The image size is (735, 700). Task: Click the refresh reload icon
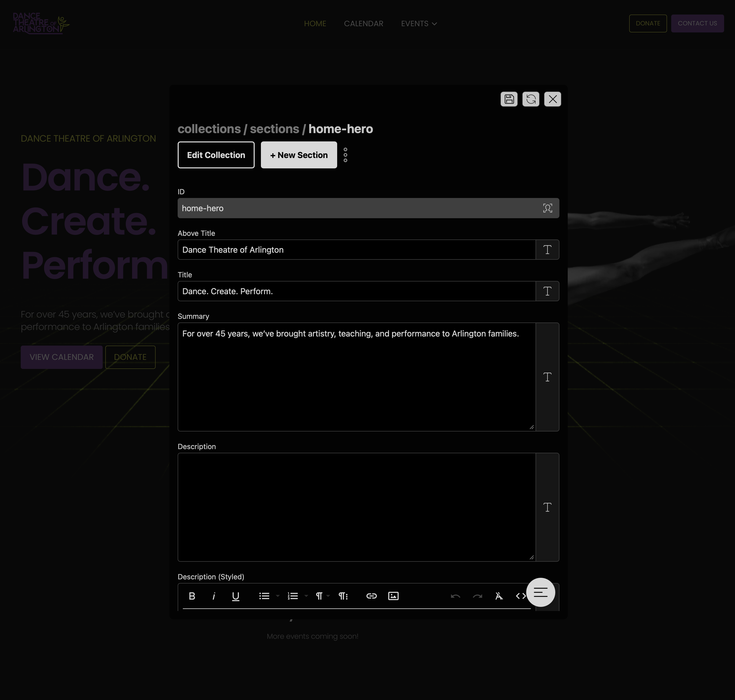531,99
